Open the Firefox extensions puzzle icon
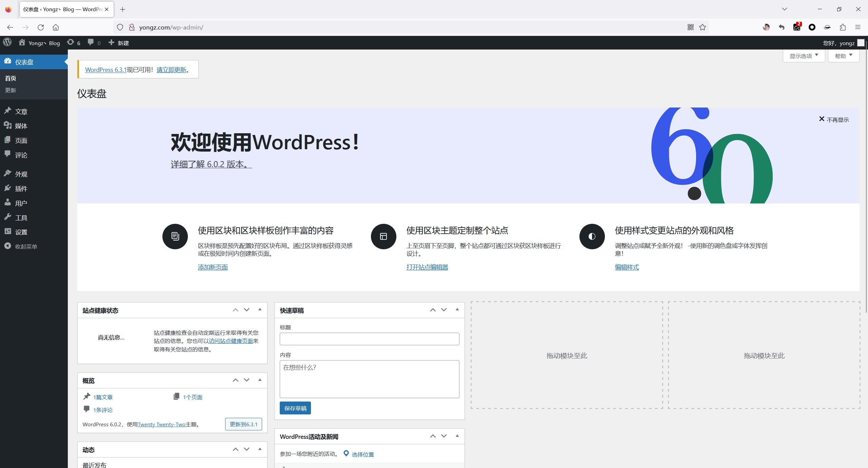 click(x=843, y=27)
